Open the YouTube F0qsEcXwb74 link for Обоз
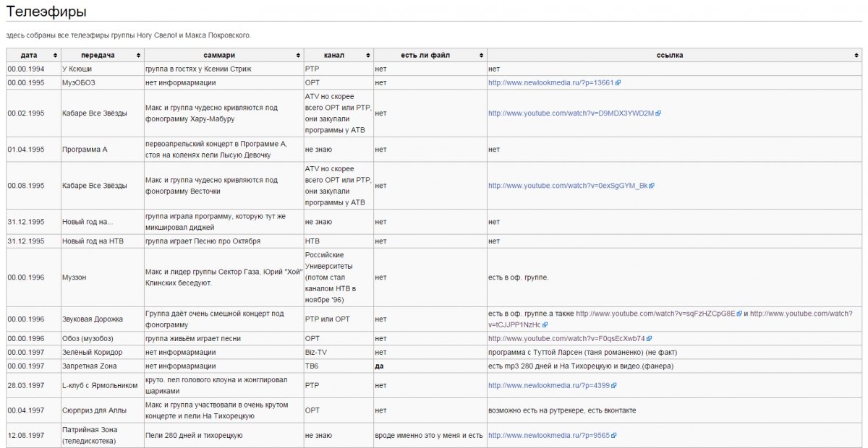 pos(566,339)
